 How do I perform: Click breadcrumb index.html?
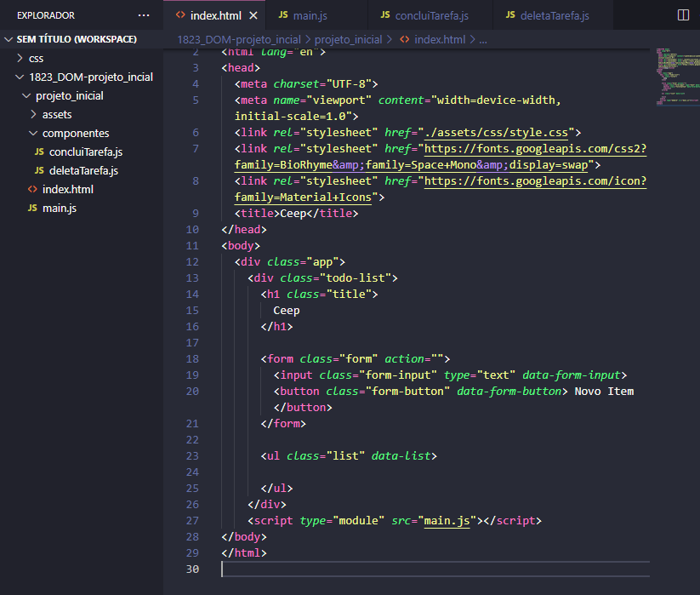[x=440, y=40]
